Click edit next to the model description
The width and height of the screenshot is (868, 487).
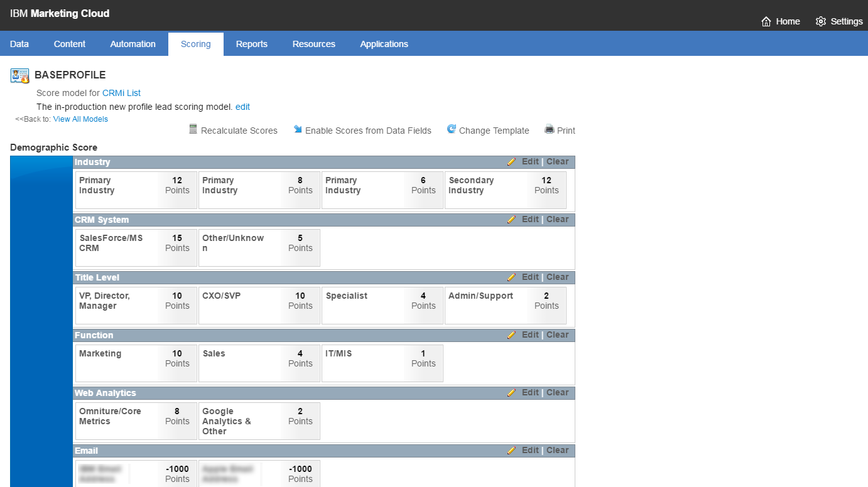[242, 107]
